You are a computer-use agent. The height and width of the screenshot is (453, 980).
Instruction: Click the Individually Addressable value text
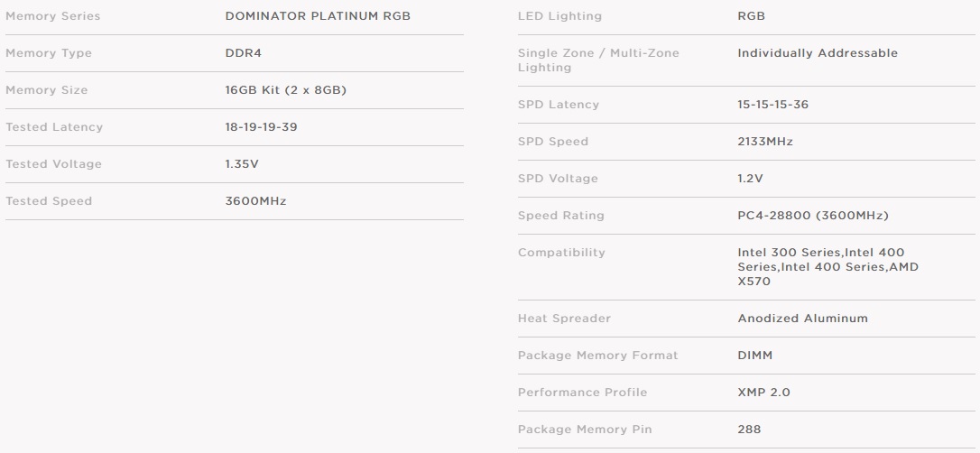(x=818, y=53)
